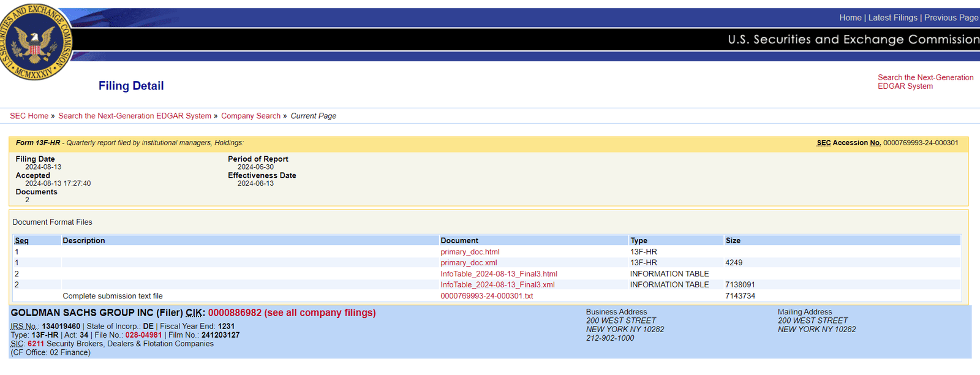Viewport: 980px width, 375px height.
Task: Click CIK 0000886982 see all company filings
Action: pyautogui.click(x=292, y=313)
